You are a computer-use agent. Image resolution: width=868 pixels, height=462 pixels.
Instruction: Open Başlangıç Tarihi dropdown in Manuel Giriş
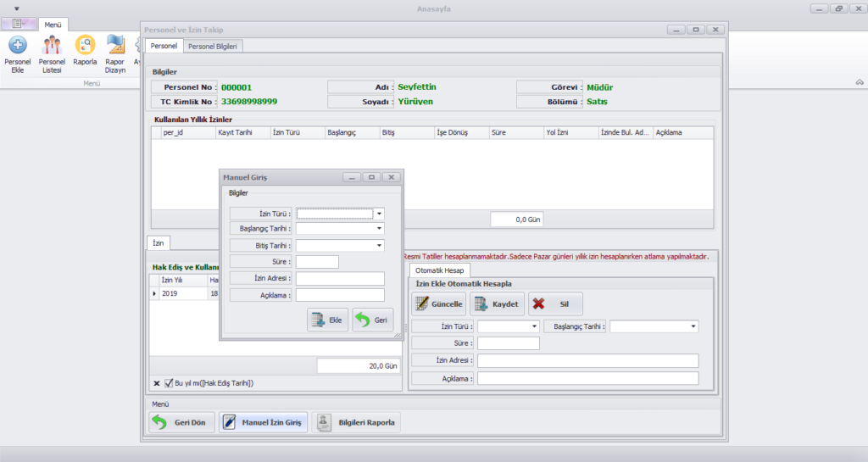click(380, 229)
